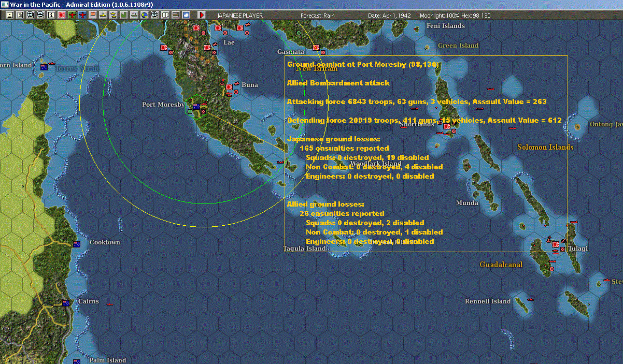
Task: Click 'Japanese ground losses:' line
Action: click(x=334, y=139)
